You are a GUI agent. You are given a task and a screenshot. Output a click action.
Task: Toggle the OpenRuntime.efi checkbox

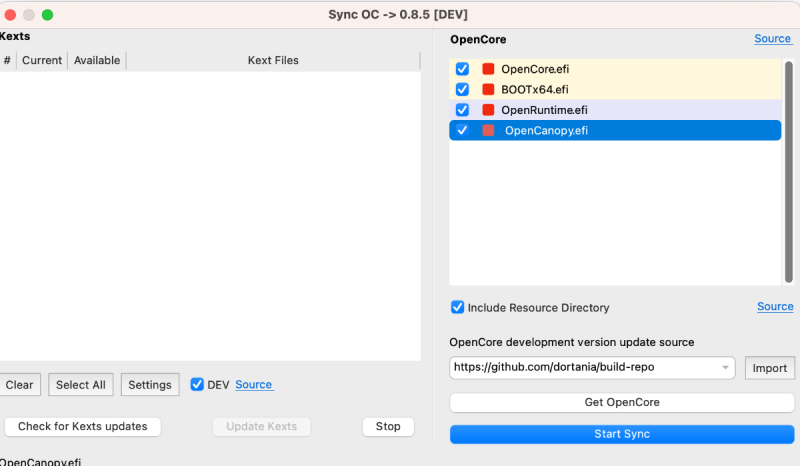[x=462, y=110]
